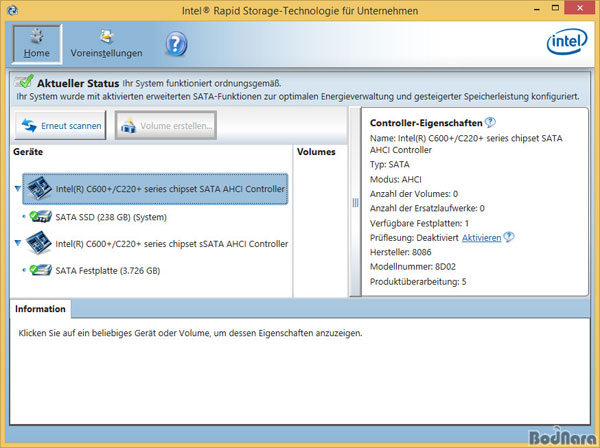
Task: Click the blue help question mark icon
Action: click(x=176, y=43)
